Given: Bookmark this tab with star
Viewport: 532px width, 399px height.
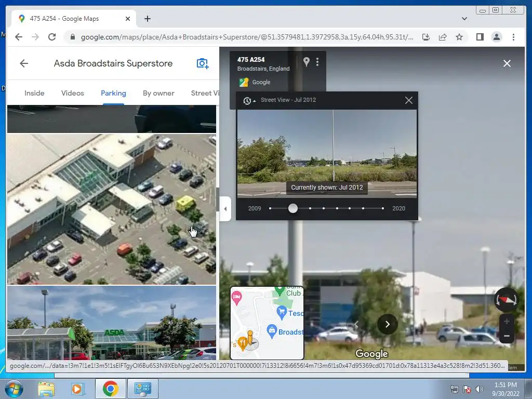Looking at the screenshot, I should [x=459, y=37].
